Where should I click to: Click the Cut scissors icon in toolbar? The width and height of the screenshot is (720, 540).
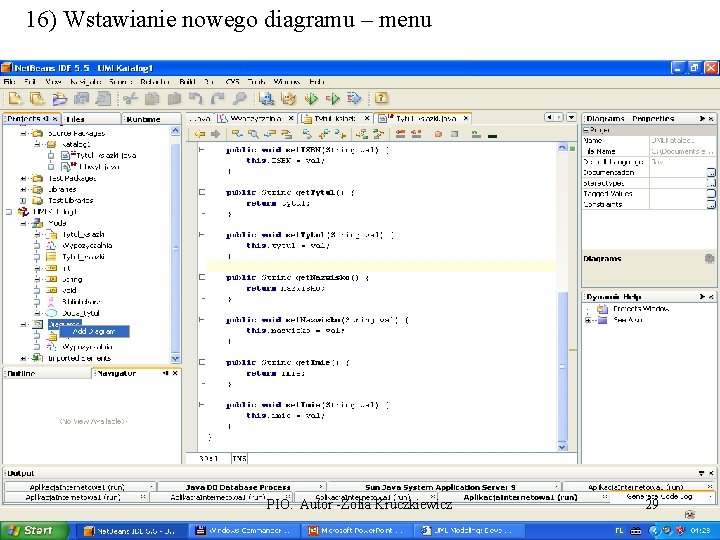130,98
